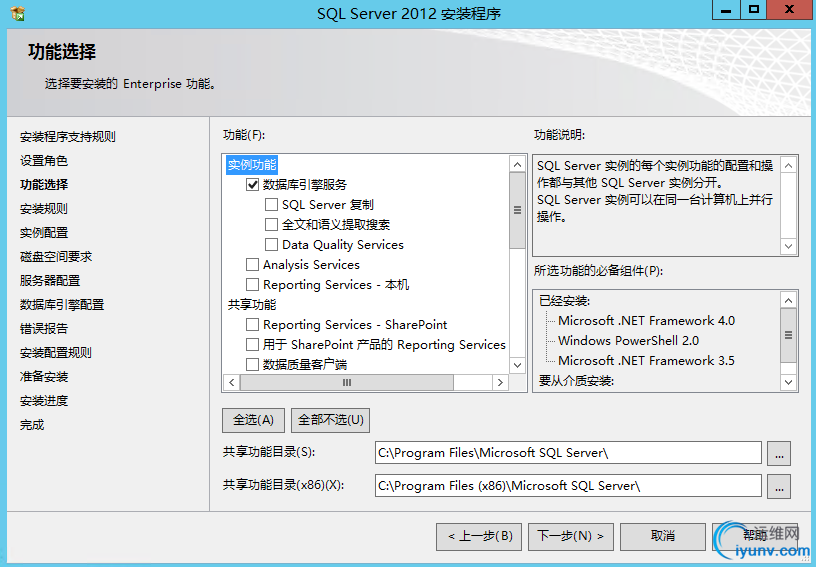Image resolution: width=816 pixels, height=567 pixels.
Task: Click the SQL Server setup title bar icon
Action: tap(17, 13)
